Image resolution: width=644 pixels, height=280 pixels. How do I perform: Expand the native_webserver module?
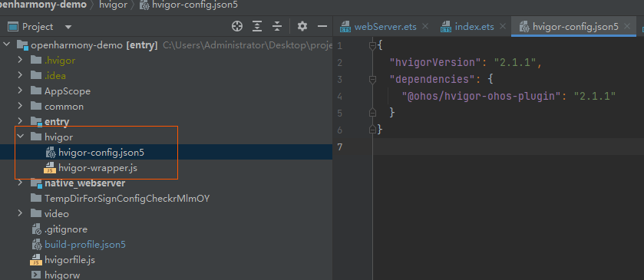coord(20,183)
